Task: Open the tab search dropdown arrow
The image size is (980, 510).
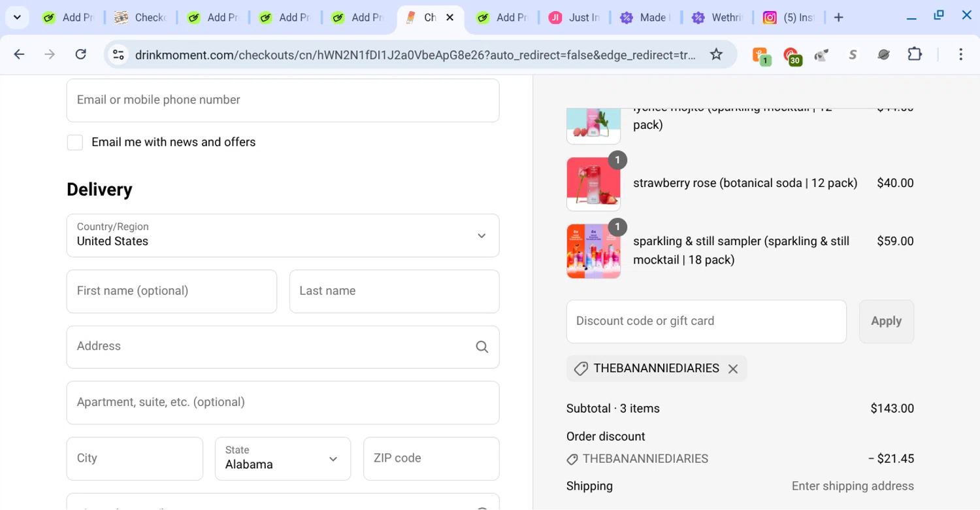Action: 17,18
